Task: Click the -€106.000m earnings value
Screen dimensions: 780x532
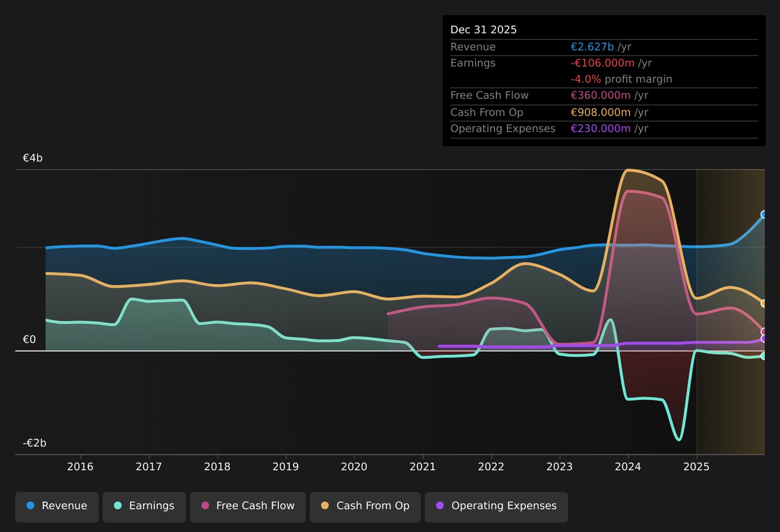Action: tap(602, 63)
